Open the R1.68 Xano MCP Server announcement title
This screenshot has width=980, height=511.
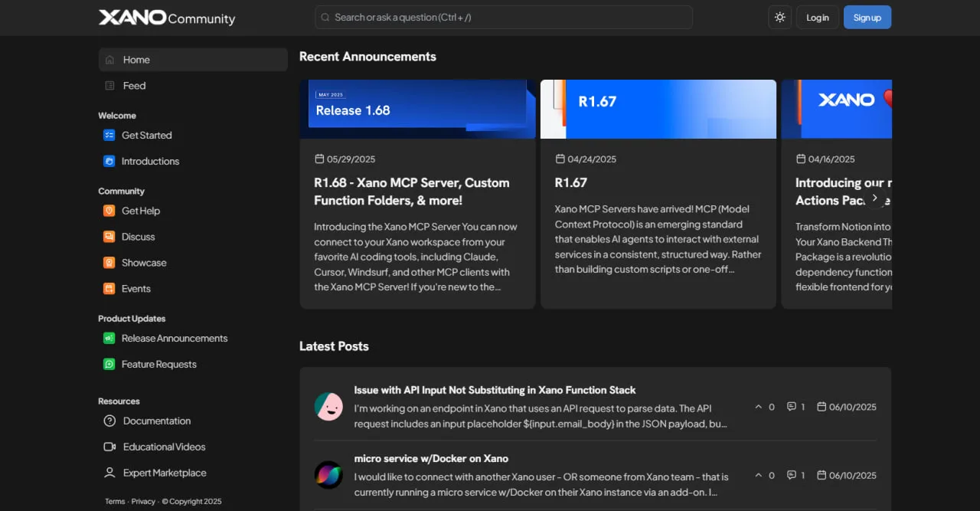412,192
